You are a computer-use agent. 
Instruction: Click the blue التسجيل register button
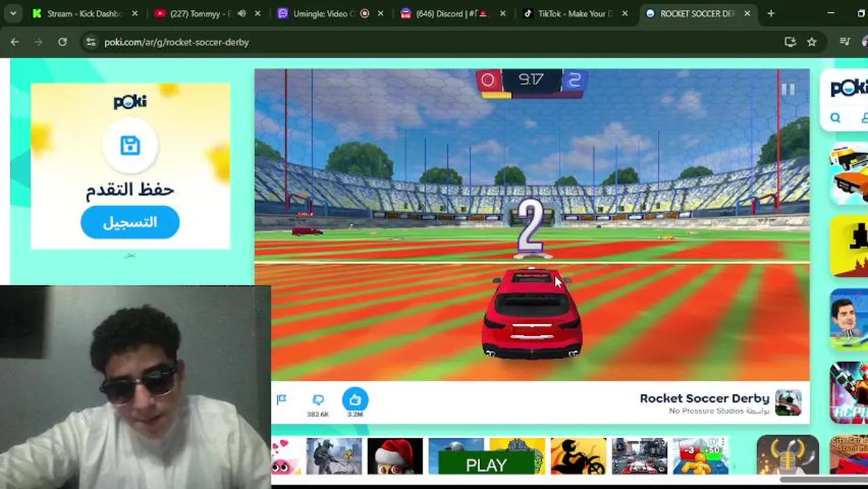pyautogui.click(x=130, y=223)
